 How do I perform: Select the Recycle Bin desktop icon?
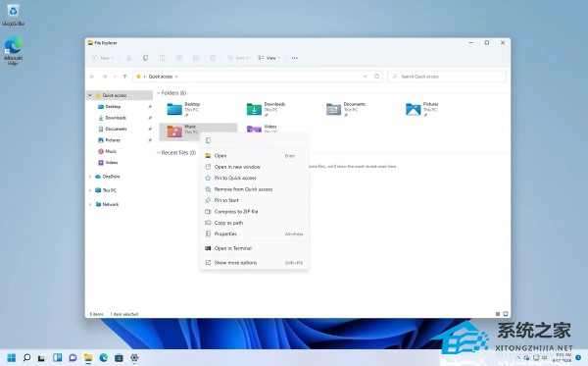point(13,15)
